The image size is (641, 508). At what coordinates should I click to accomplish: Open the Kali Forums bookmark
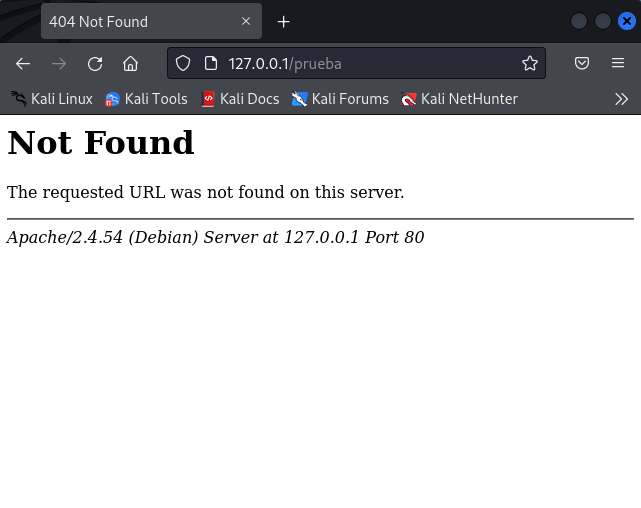point(340,99)
